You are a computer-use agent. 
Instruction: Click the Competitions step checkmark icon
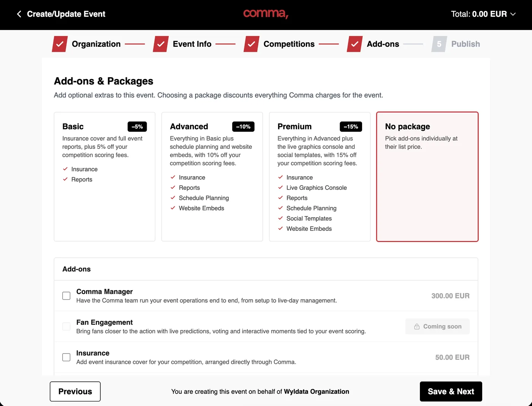[252, 44]
